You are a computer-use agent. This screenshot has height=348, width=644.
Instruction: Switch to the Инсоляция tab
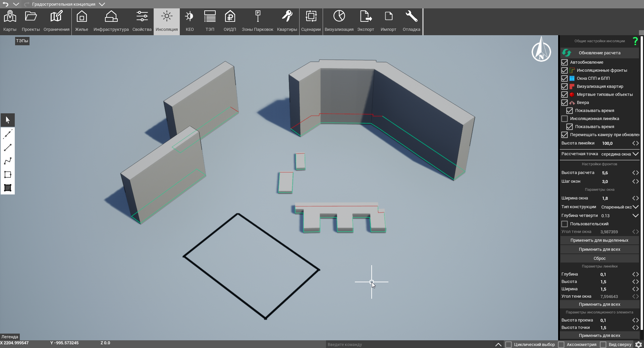coord(167,21)
